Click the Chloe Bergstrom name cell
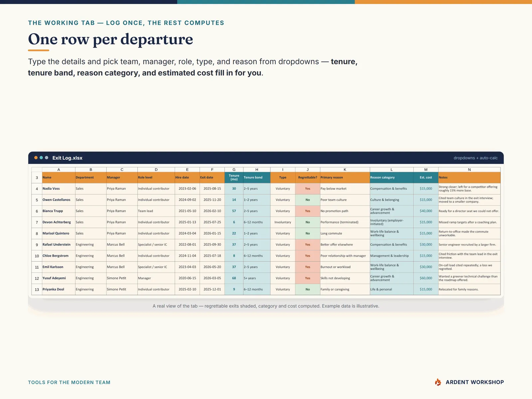The width and height of the screenshot is (532, 399). [59, 256]
